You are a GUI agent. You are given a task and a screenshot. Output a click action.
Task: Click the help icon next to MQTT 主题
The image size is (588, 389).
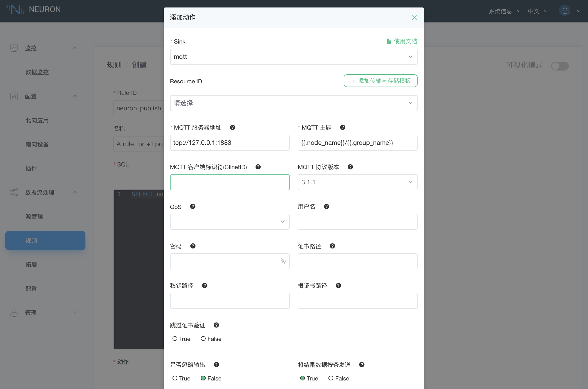pyautogui.click(x=343, y=127)
